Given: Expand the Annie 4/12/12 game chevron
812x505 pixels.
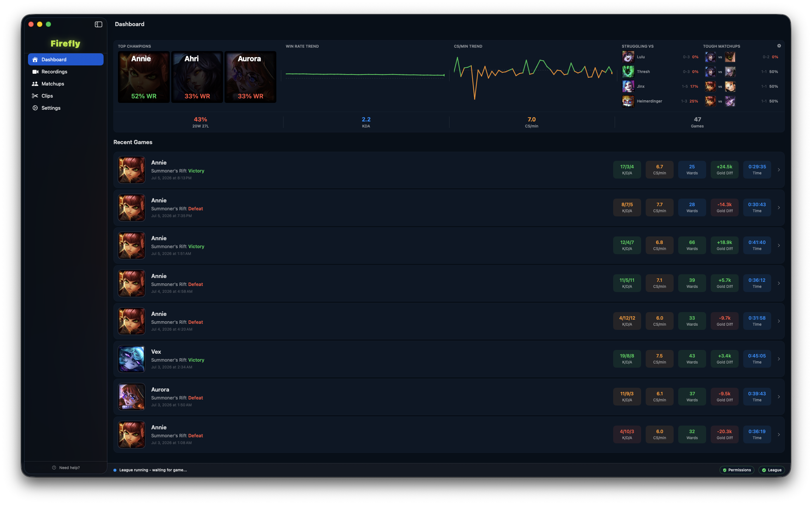Looking at the screenshot, I should [779, 321].
